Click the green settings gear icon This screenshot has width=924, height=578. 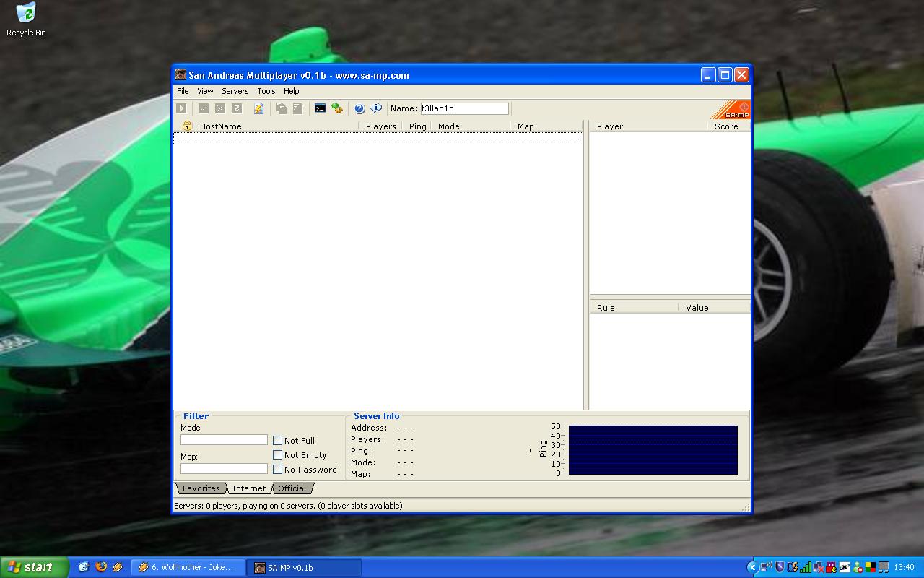[x=337, y=108]
